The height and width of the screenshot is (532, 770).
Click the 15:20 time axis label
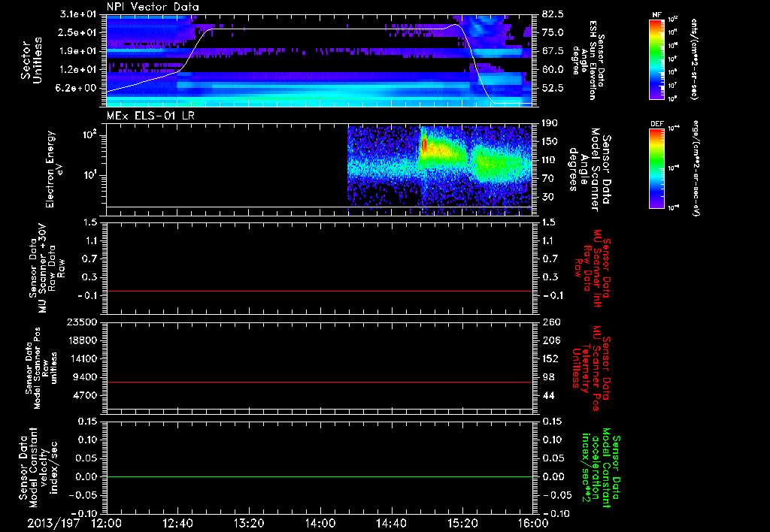coord(462,523)
